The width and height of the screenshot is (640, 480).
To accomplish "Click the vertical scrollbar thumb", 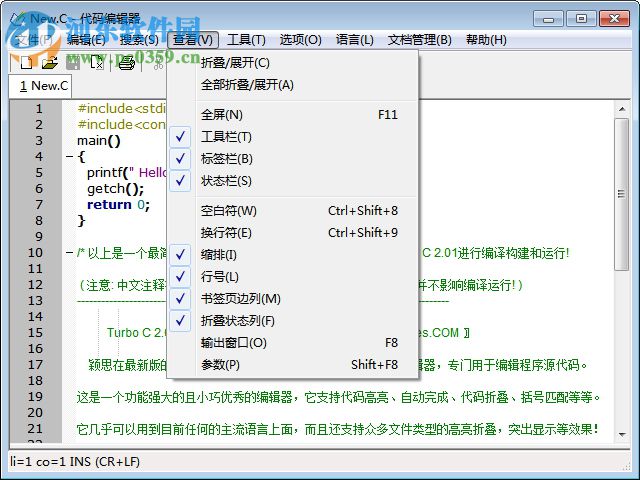I will (622, 194).
